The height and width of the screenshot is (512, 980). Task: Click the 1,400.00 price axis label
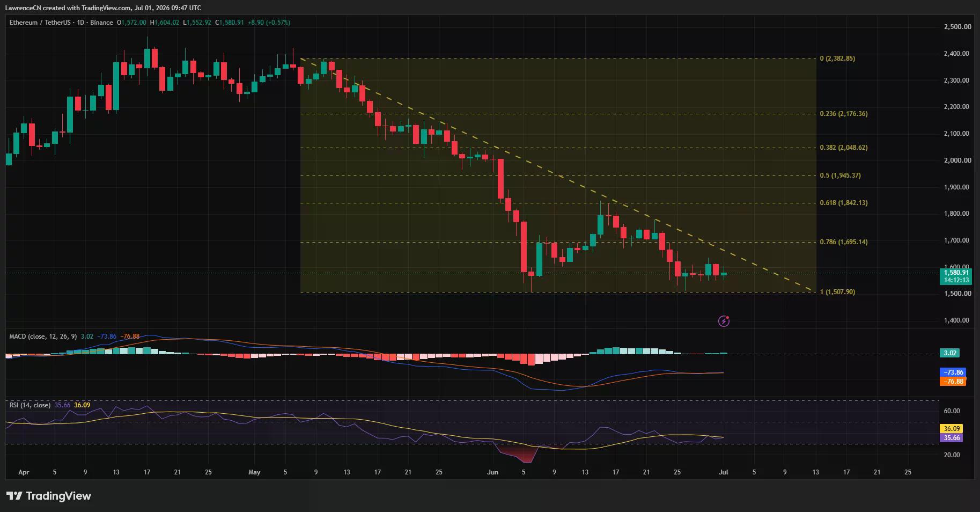pyautogui.click(x=957, y=320)
